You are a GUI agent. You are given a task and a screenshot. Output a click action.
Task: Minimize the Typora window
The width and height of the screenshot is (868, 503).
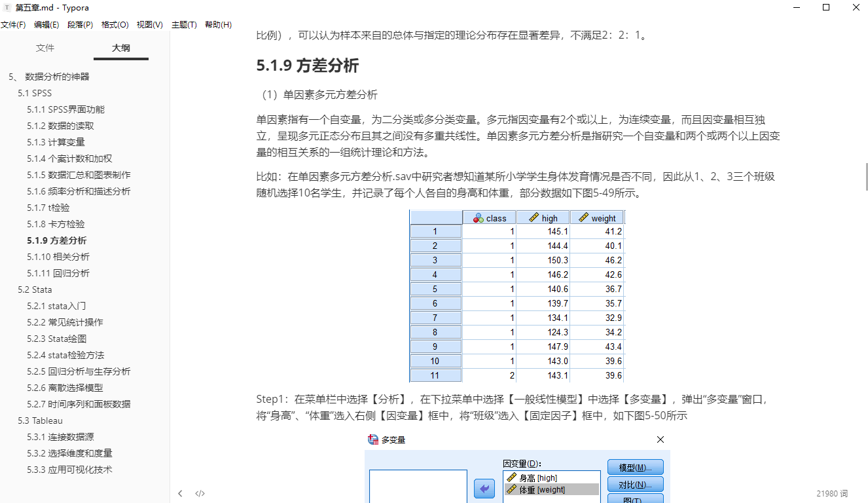[x=796, y=8]
